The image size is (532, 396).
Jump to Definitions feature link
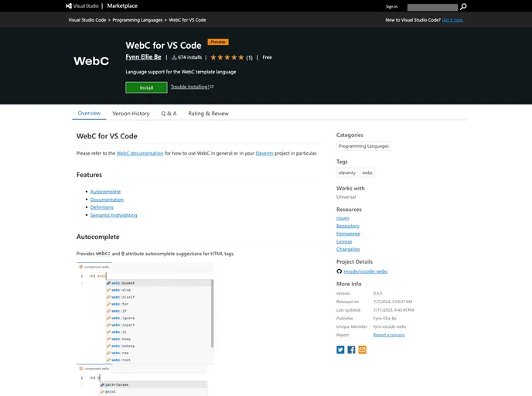coord(102,207)
